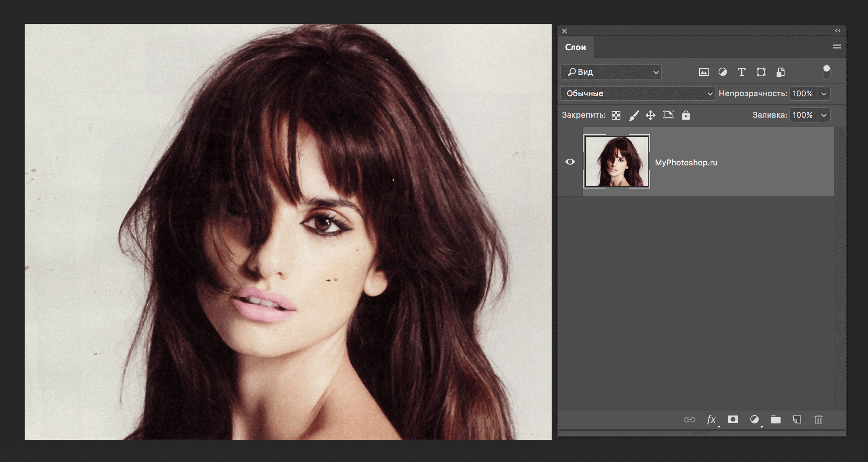Open the Вид filter type dropdown
Screen dimensions: 868x462
point(611,72)
